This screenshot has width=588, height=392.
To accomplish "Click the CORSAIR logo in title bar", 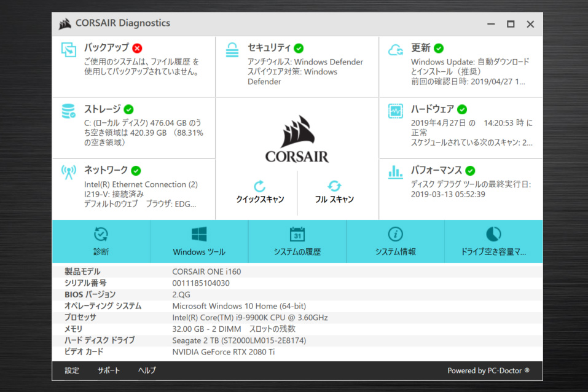I will (x=65, y=23).
